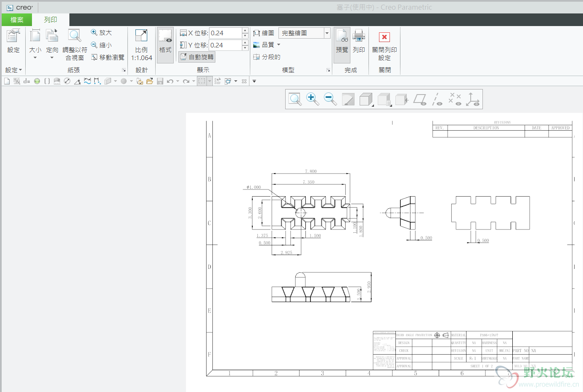The width and height of the screenshot is (583, 392).
Task: Open the undo history dropdown arrow
Action: click(x=178, y=81)
